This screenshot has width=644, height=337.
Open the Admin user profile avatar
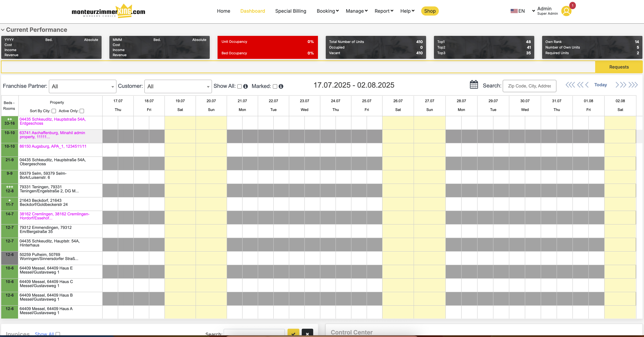click(566, 11)
